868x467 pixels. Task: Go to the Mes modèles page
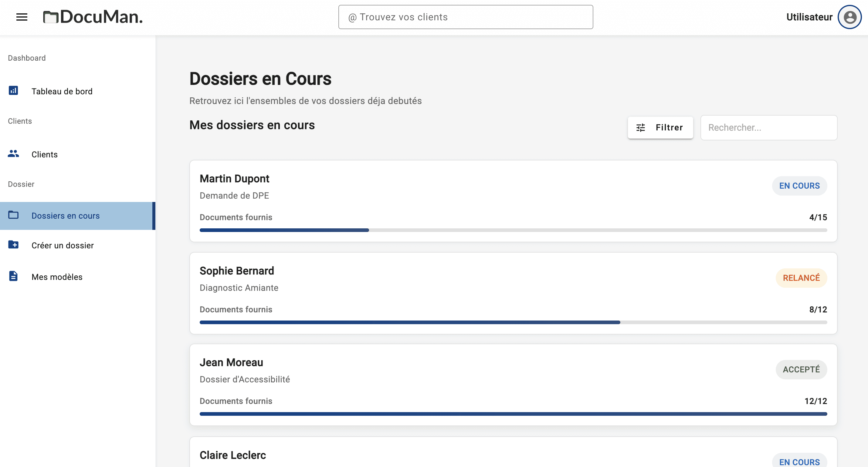point(57,277)
